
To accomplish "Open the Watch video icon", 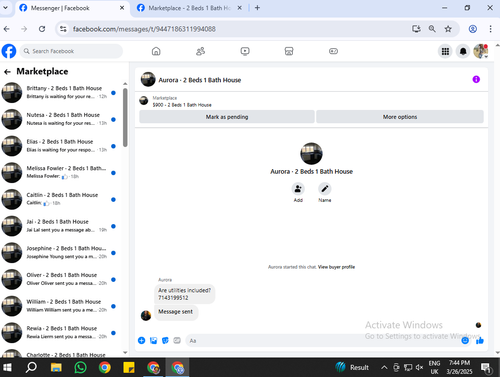I will coord(245,51).
